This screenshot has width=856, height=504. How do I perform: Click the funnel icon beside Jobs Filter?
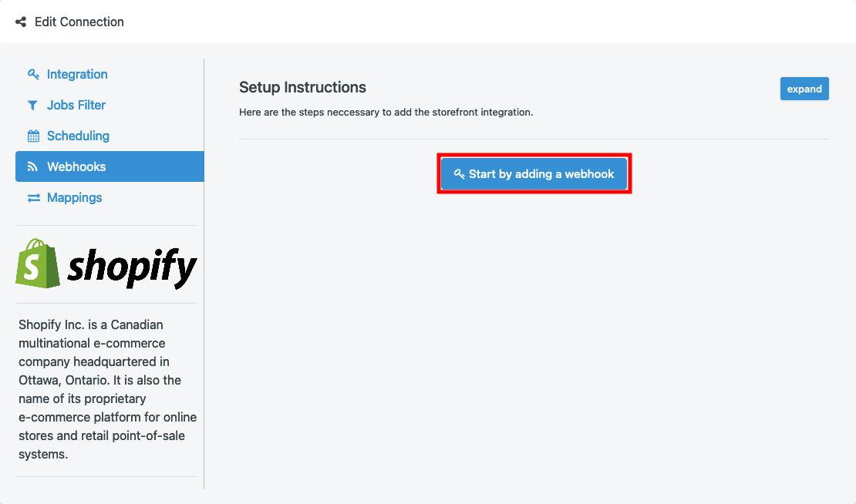coord(32,106)
